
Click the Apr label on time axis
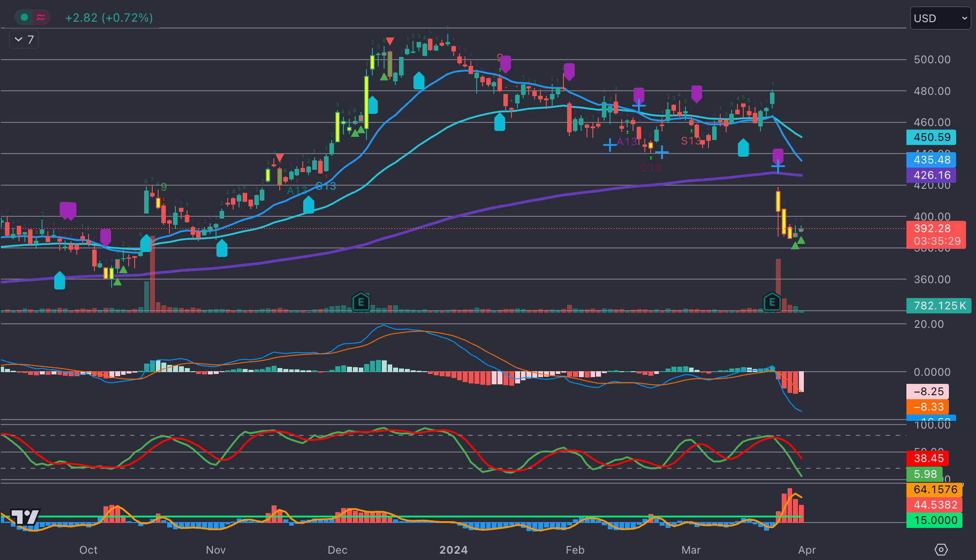[807, 550]
